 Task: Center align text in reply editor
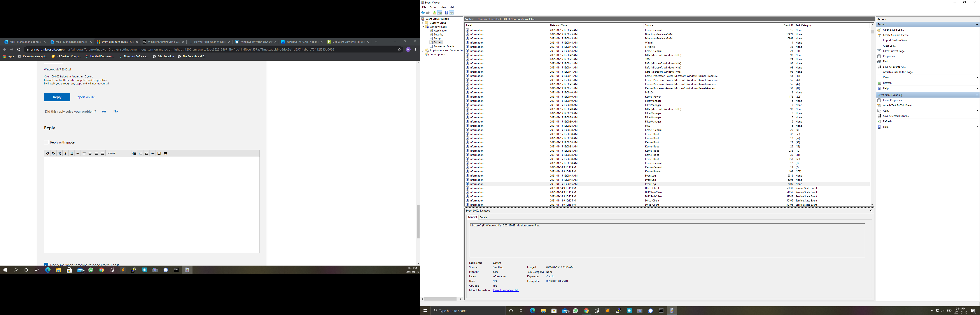[x=90, y=153]
